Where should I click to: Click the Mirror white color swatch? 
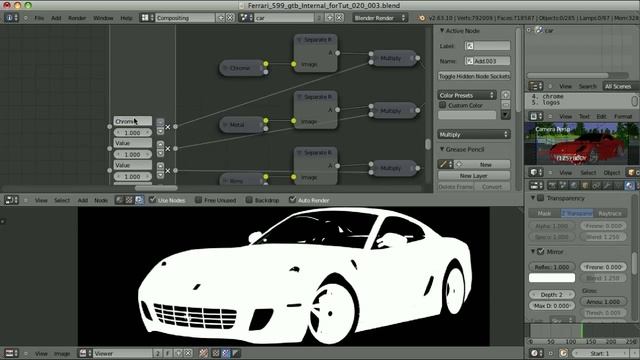click(552, 278)
